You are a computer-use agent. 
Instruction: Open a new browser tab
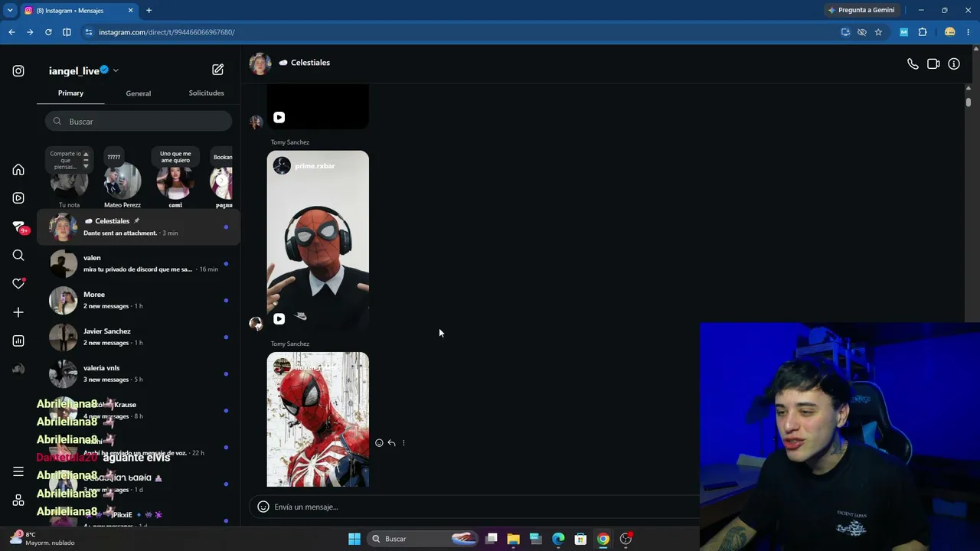point(149,11)
